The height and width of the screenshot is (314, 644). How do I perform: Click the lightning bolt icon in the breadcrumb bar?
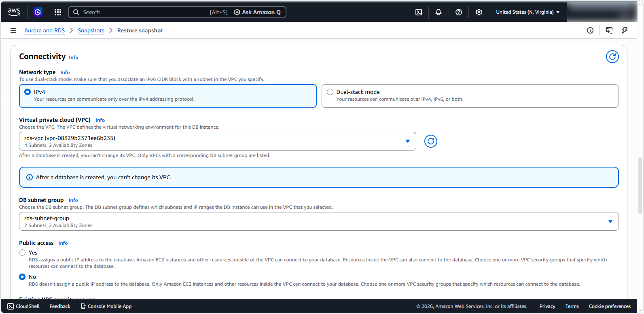click(x=625, y=30)
